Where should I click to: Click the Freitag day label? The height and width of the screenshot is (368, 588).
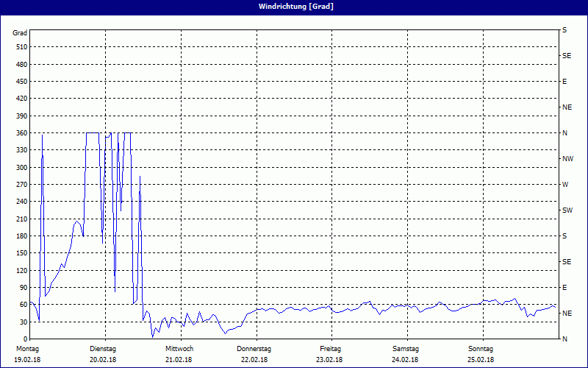pyautogui.click(x=330, y=348)
